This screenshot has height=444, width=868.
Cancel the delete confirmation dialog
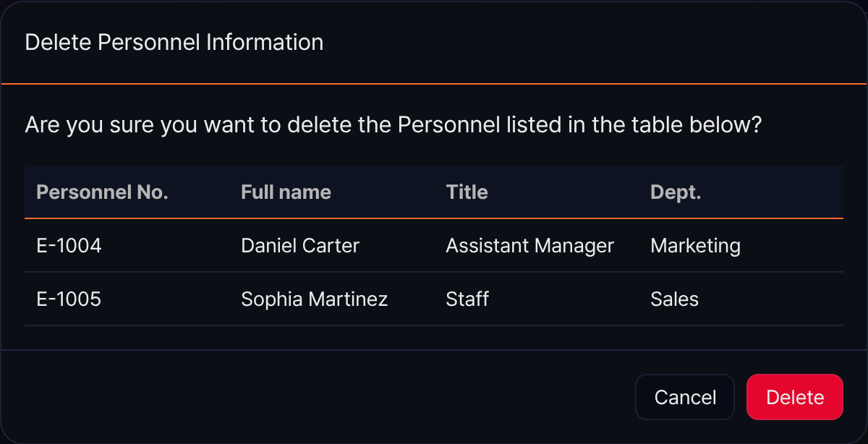tap(685, 397)
